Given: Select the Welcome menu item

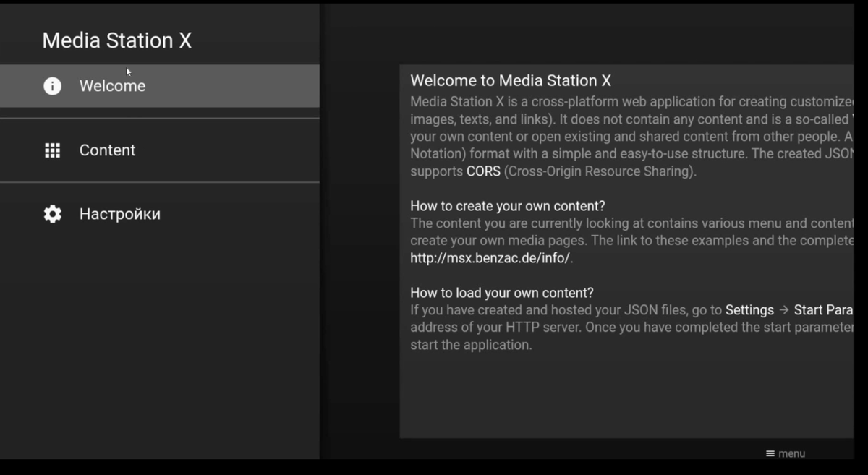Looking at the screenshot, I should (x=159, y=86).
